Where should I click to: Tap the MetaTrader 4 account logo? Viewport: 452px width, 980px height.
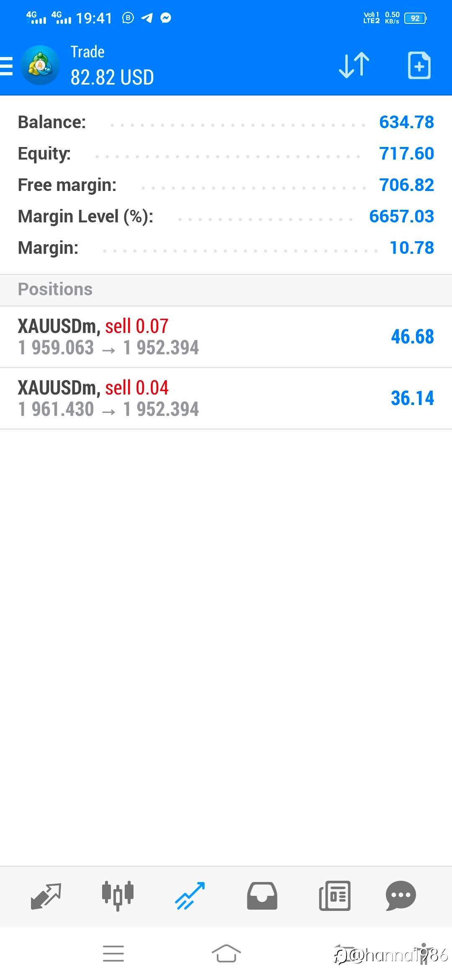tap(40, 65)
